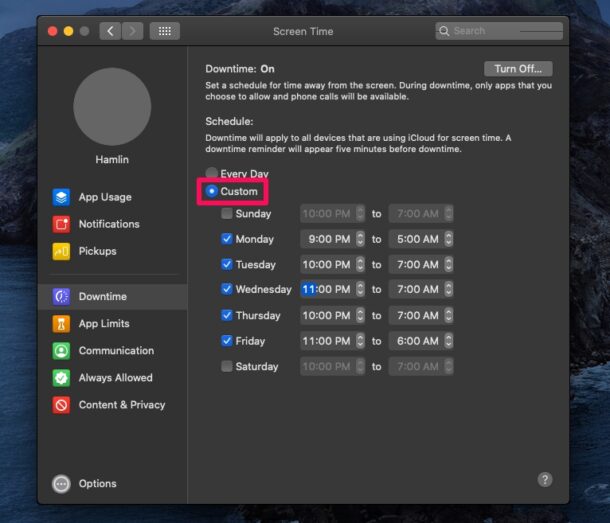Click Wednesday start time stepper arrows
Viewport: 610px width, 523px height.
(x=360, y=289)
